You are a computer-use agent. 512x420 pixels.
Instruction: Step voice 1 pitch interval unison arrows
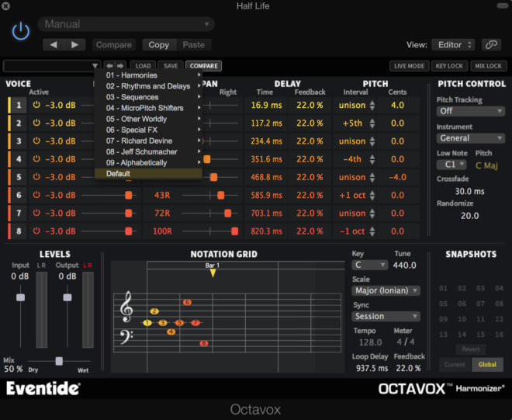click(372, 105)
